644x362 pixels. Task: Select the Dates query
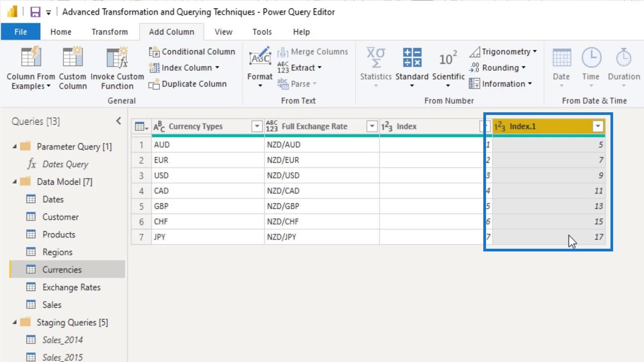[x=53, y=199]
